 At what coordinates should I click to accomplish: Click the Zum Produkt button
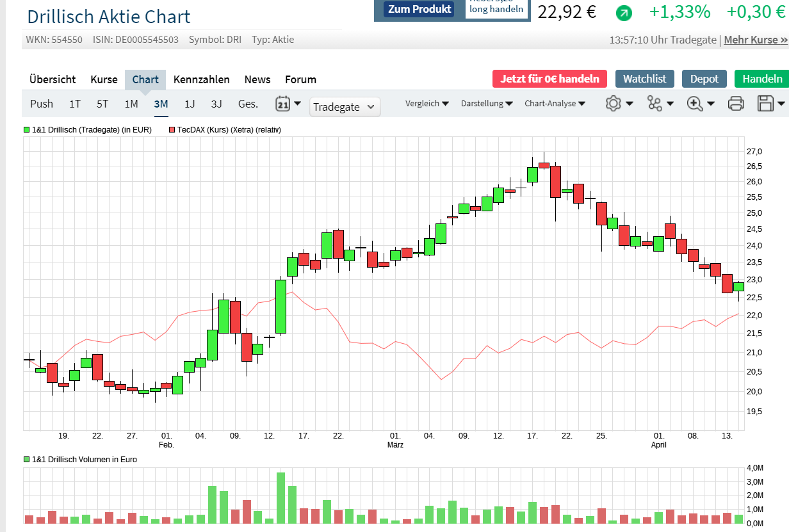[420, 9]
